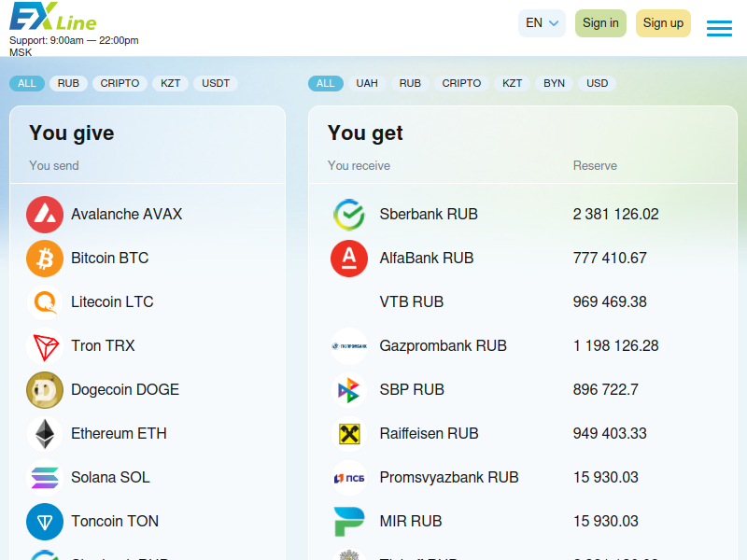Image resolution: width=747 pixels, height=560 pixels.
Task: Click the Dogecoin DOGE icon
Action: pyautogui.click(x=45, y=390)
